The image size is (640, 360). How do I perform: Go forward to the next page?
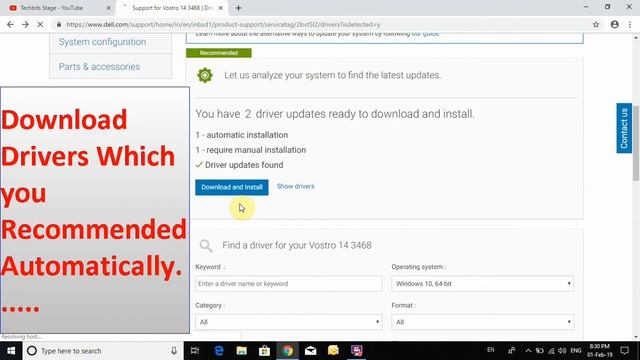25,24
